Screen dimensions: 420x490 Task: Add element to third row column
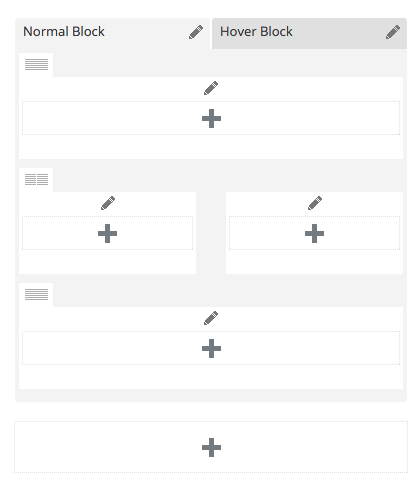pyautogui.click(x=211, y=348)
